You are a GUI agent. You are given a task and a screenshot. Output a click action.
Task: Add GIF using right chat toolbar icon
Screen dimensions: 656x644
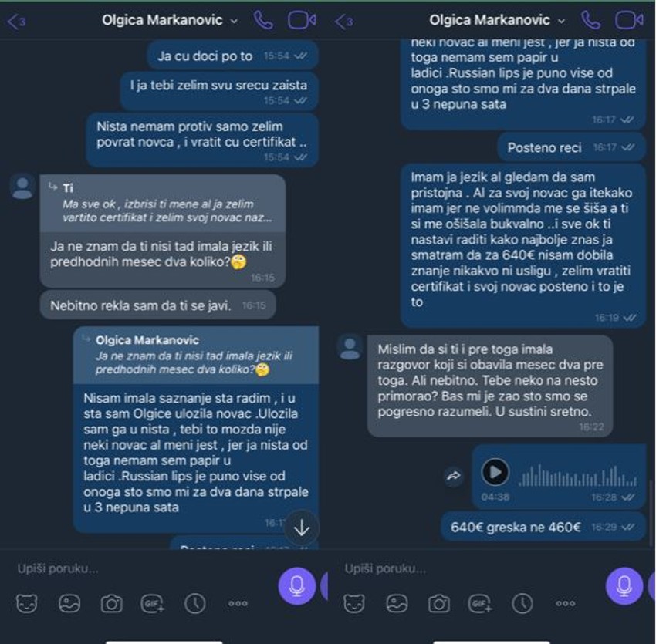click(480, 603)
